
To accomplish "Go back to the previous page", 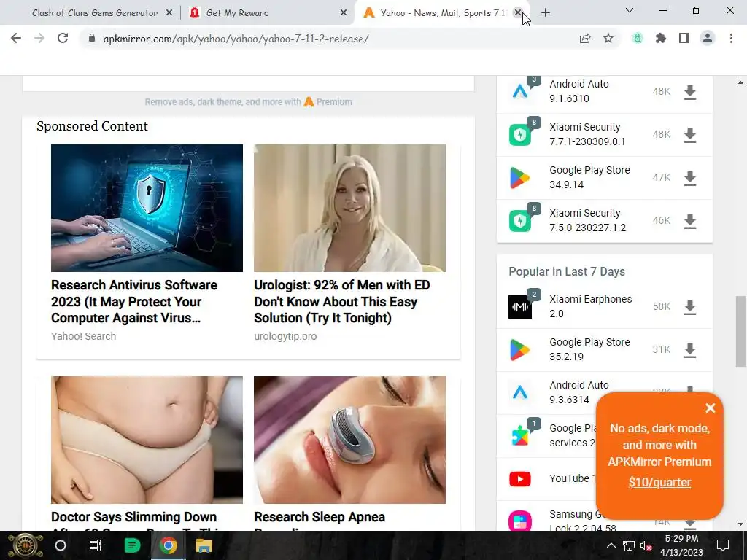I will [16, 39].
